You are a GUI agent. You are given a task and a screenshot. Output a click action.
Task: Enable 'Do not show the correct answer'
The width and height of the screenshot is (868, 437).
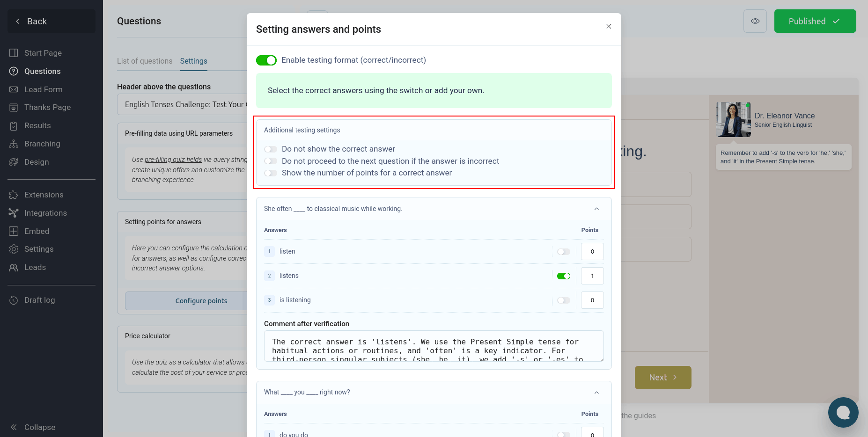point(271,149)
